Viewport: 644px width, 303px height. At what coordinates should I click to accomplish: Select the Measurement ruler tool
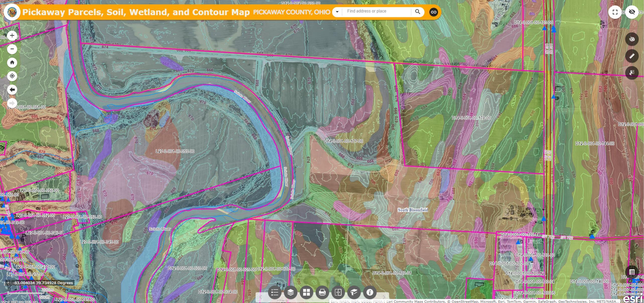[632, 56]
